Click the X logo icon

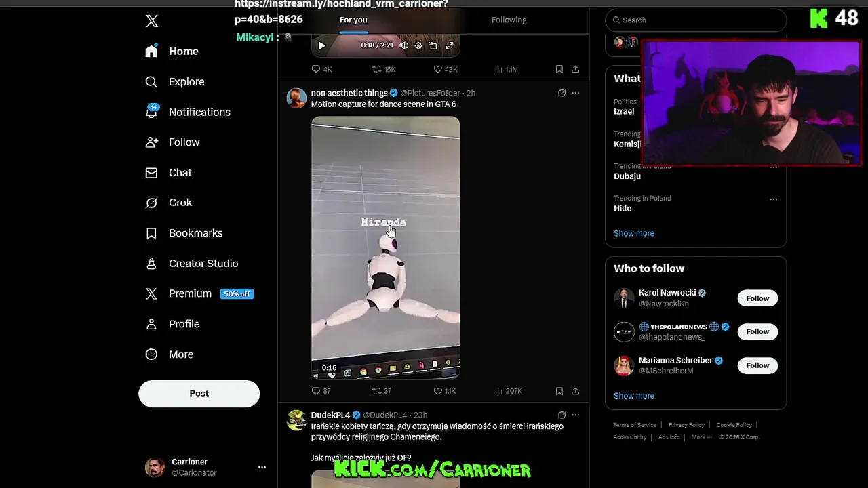(152, 21)
